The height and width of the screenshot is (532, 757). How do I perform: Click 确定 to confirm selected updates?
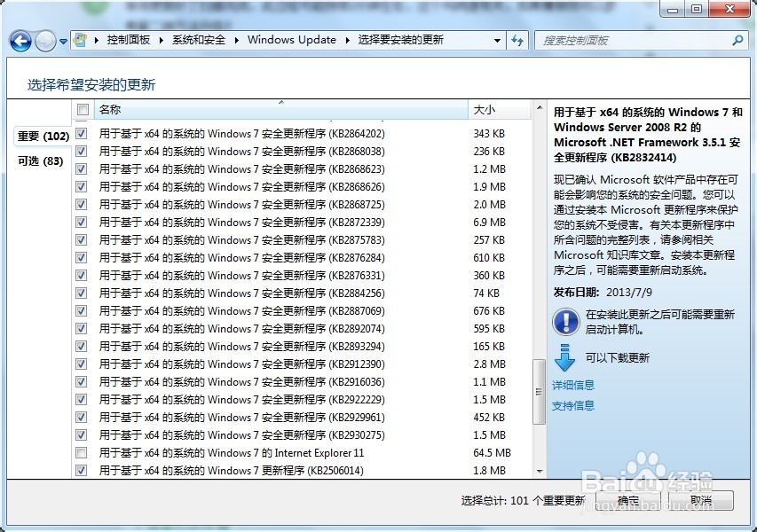click(627, 500)
